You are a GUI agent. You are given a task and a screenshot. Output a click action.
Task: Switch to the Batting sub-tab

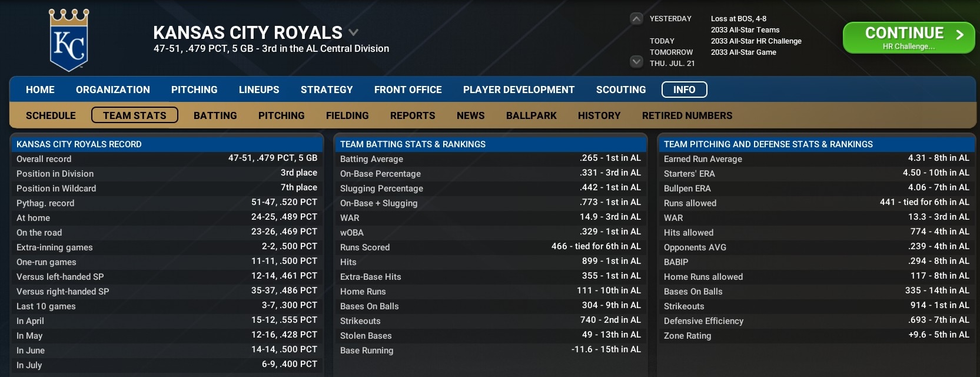point(215,115)
